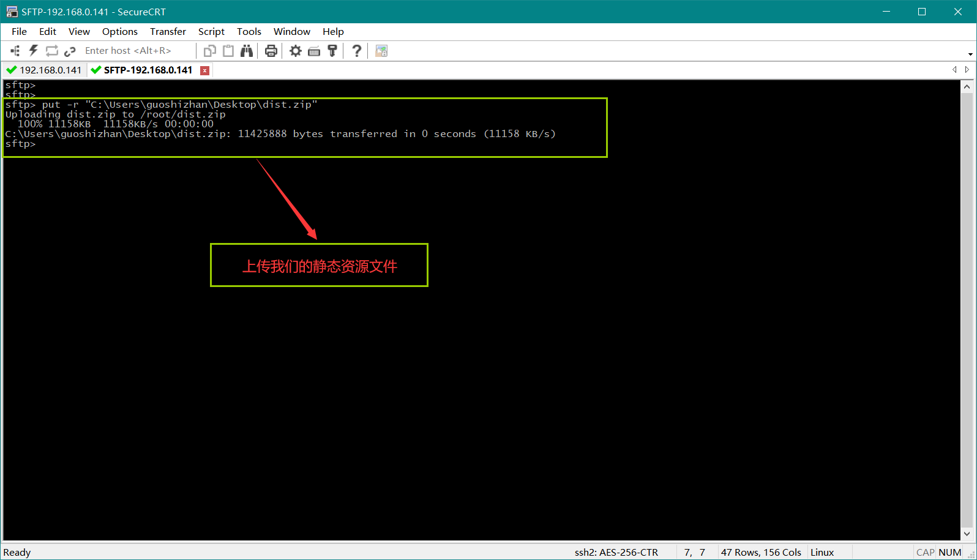Click the Public Key key icon
Screen dimensions: 977x560
click(x=332, y=51)
